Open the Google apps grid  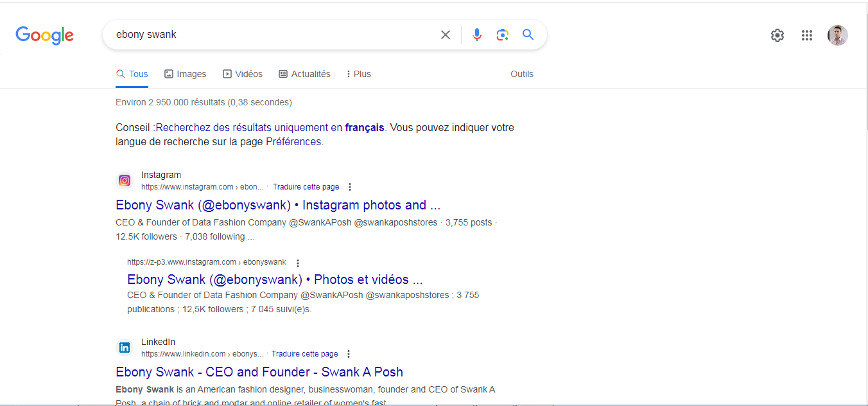[807, 35]
